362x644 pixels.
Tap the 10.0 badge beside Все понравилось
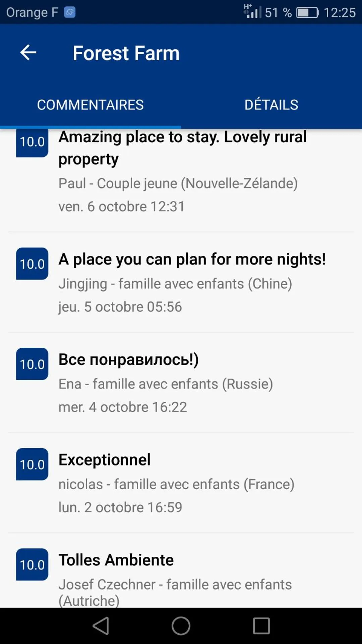[x=32, y=364]
